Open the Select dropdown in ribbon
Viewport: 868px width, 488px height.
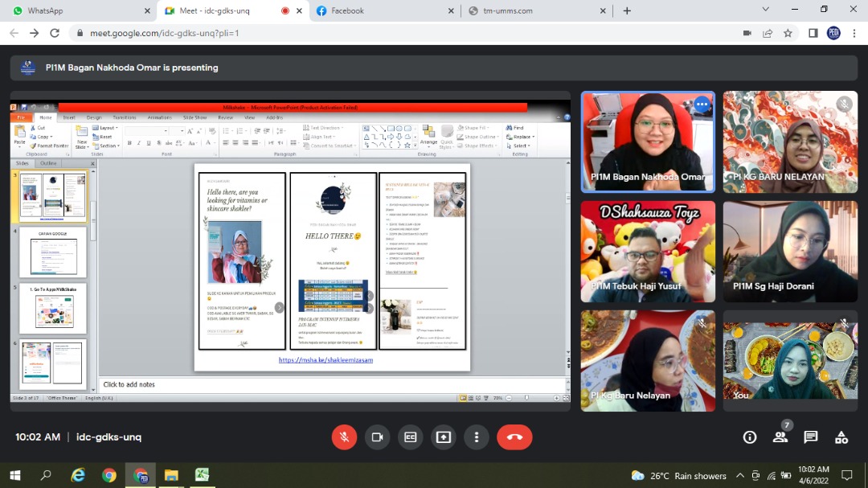click(518, 146)
